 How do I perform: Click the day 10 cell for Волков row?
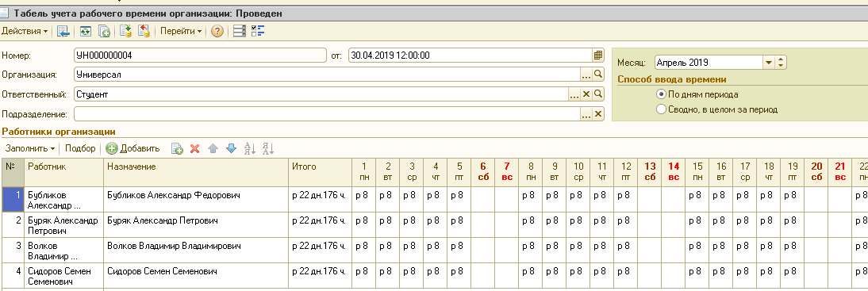click(x=578, y=250)
